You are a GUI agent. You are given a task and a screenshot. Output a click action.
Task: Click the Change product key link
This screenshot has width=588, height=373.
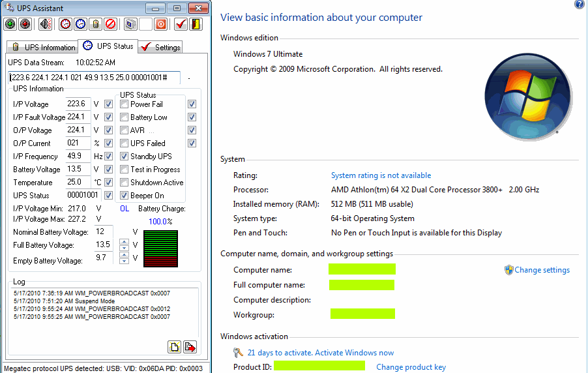[x=411, y=367]
